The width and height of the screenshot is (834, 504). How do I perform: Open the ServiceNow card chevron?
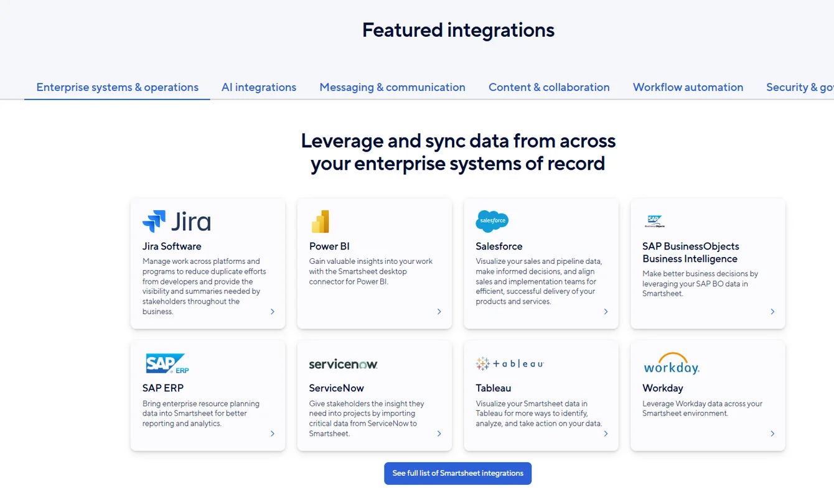[x=439, y=434]
